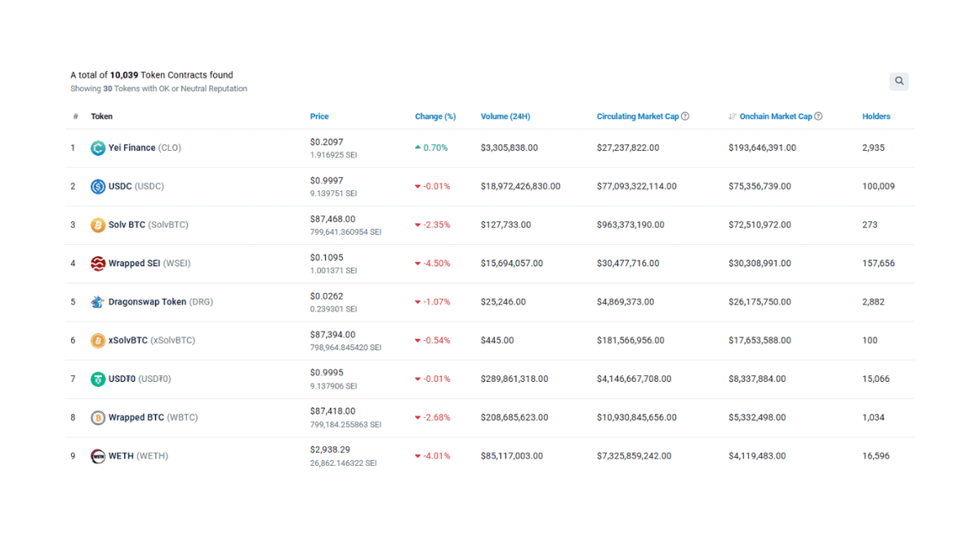Click the USDC token logo

pyautogui.click(x=98, y=186)
